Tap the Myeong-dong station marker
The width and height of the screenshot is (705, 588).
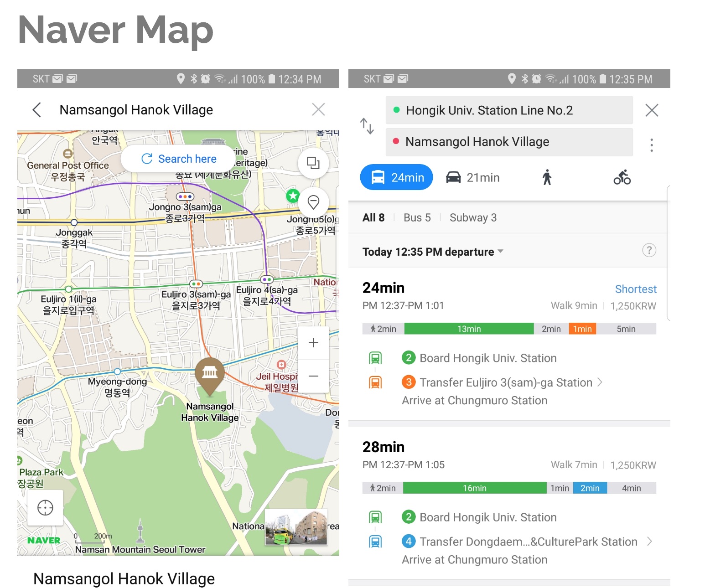[117, 371]
